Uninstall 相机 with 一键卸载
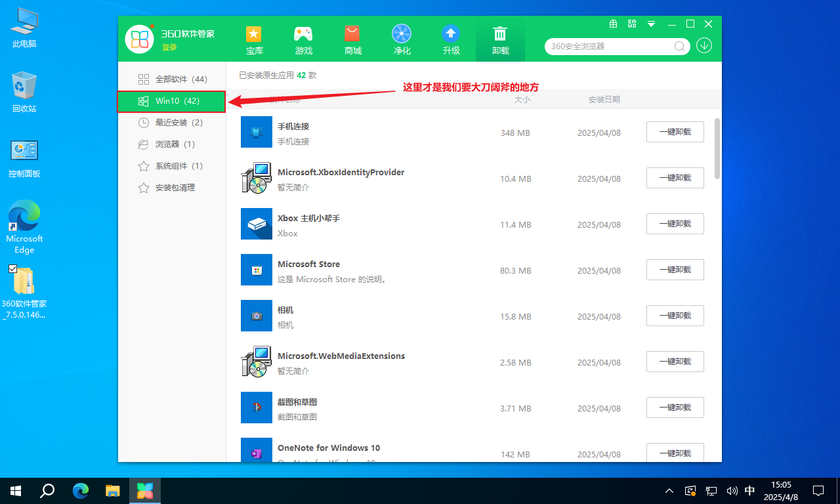840x504 pixels. point(675,316)
